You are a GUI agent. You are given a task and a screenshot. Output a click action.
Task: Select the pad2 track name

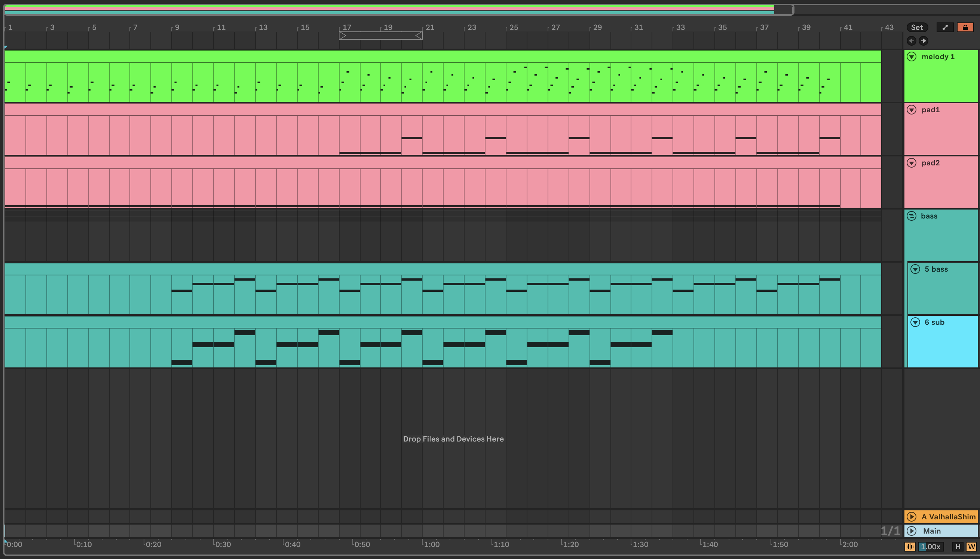tap(931, 163)
